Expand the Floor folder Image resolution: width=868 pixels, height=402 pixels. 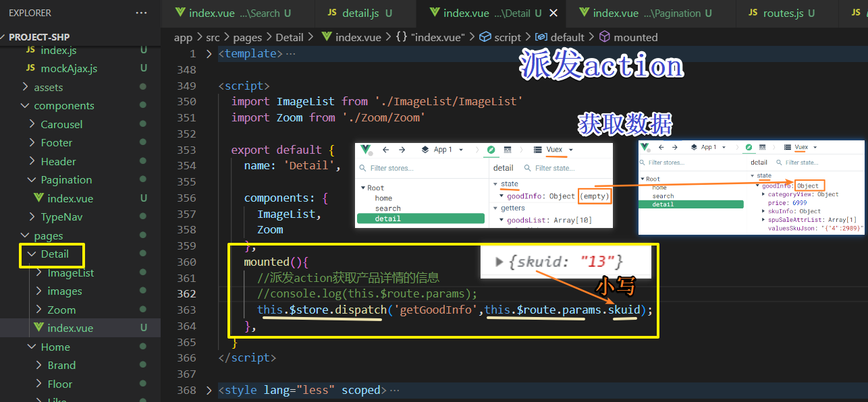tap(59, 384)
